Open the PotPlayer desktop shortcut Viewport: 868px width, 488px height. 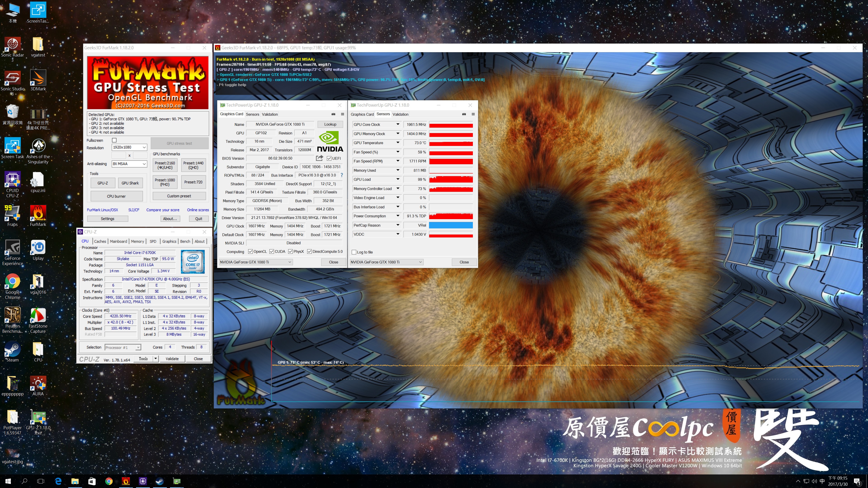point(12,422)
